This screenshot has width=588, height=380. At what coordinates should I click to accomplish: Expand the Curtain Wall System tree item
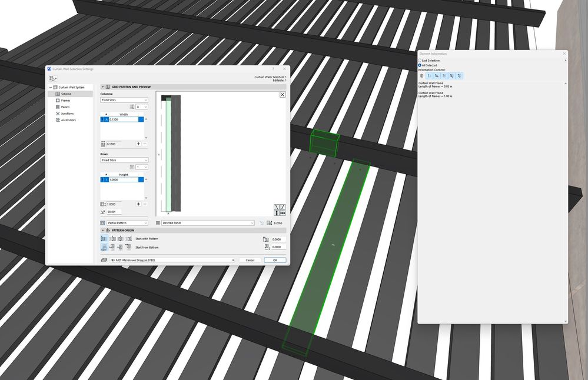click(50, 87)
